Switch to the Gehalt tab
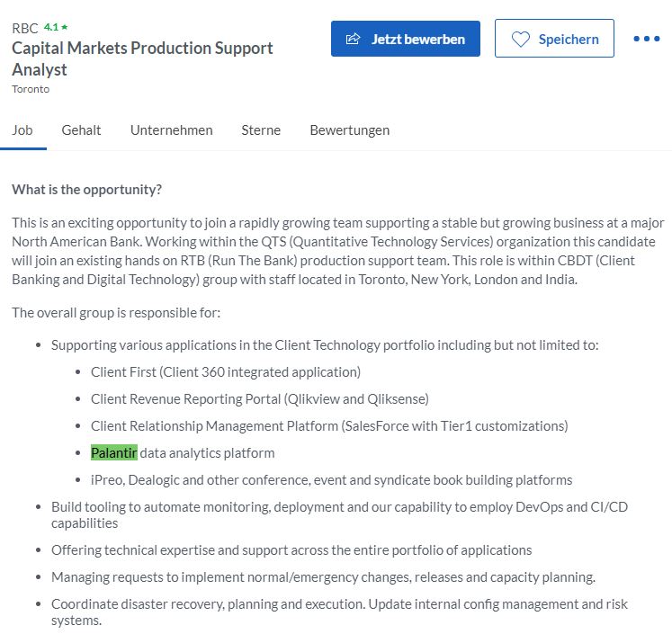The image size is (672, 634). coord(81,129)
